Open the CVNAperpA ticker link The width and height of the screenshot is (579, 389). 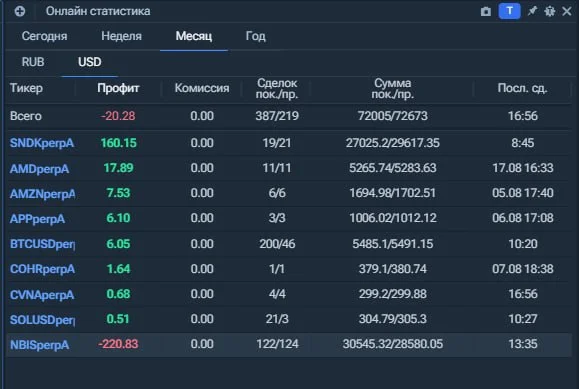click(x=42, y=295)
